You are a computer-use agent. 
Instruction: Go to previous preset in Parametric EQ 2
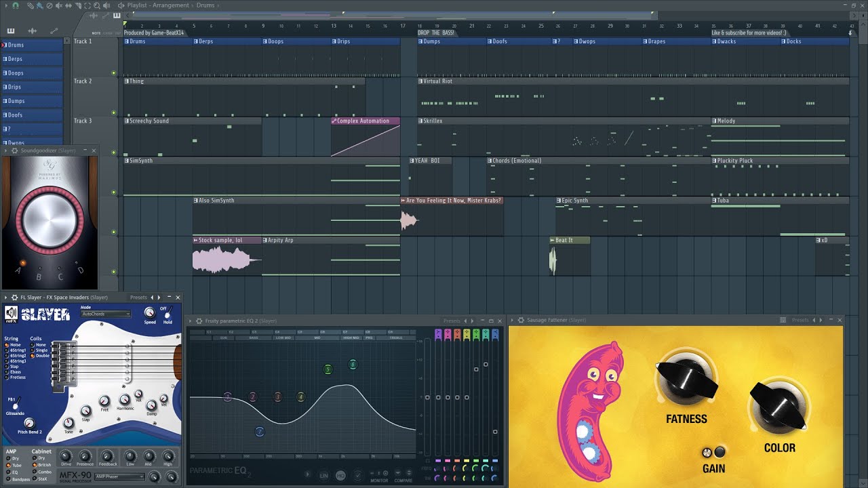[465, 321]
